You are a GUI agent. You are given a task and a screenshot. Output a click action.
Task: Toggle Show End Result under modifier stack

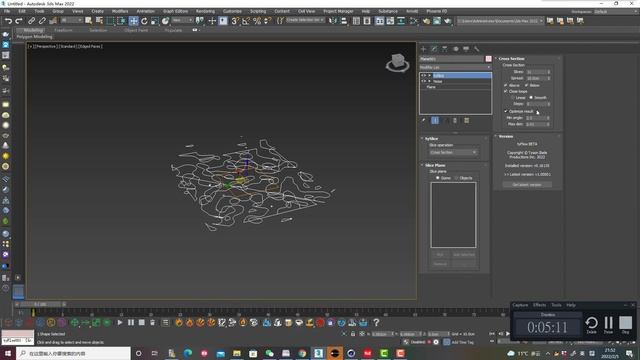tap(435, 120)
